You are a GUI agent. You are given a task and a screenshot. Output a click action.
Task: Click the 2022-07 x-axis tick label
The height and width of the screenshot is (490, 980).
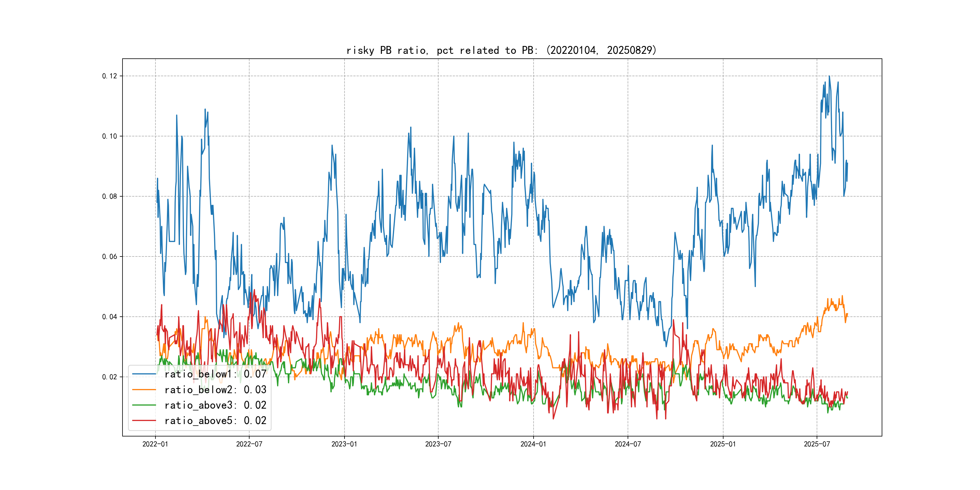pyautogui.click(x=249, y=444)
